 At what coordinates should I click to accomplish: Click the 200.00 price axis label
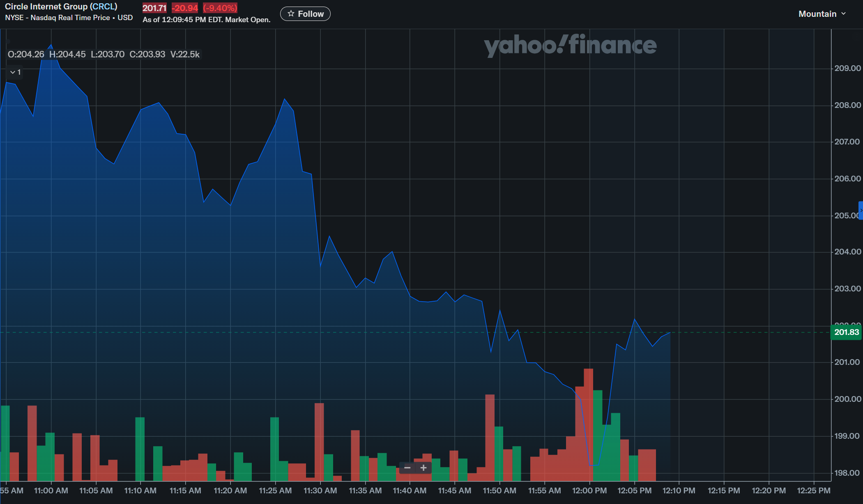(847, 399)
